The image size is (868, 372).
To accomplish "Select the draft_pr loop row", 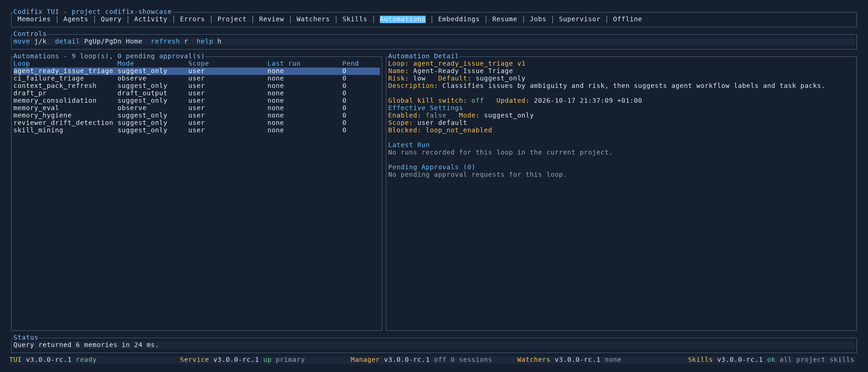I will click(x=197, y=93).
